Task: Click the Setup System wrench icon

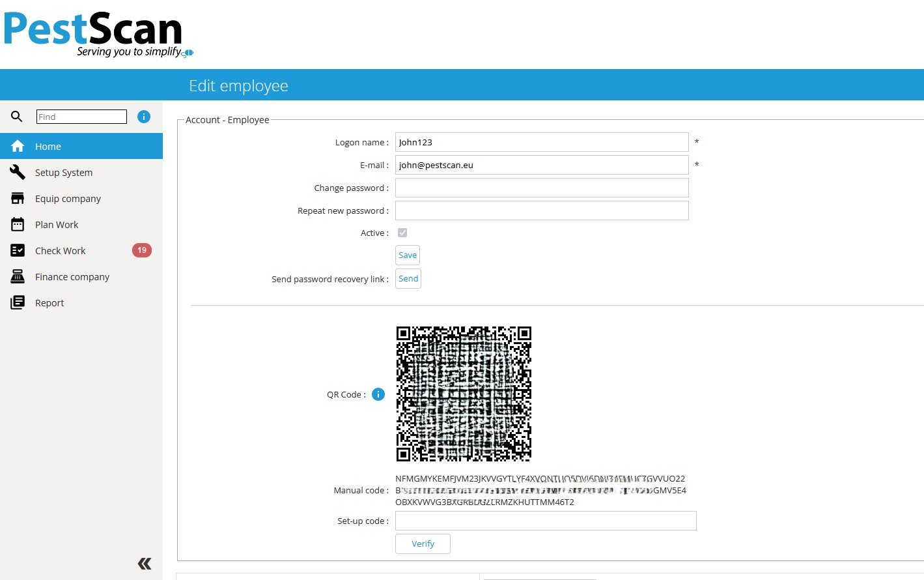Action: 18,172
